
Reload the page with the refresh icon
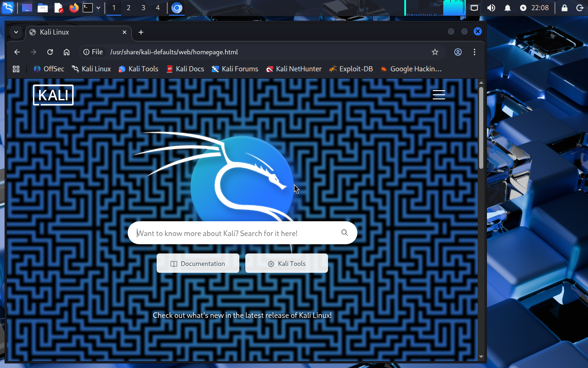tap(50, 52)
